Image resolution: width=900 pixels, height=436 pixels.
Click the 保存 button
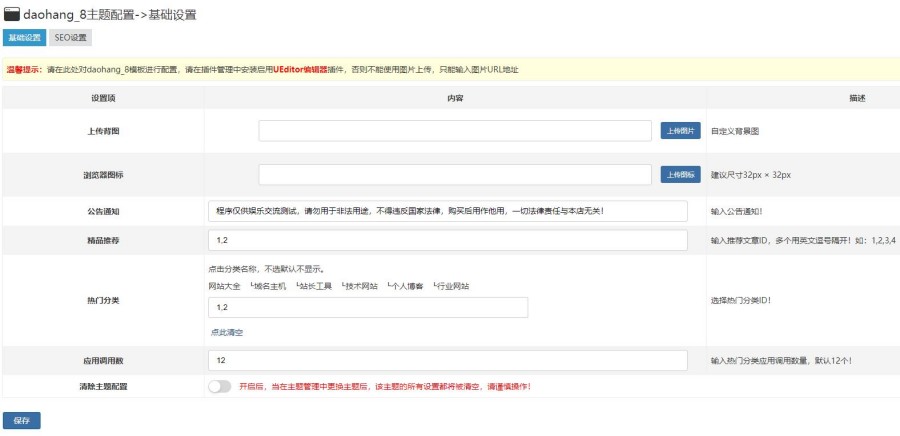click(x=22, y=421)
